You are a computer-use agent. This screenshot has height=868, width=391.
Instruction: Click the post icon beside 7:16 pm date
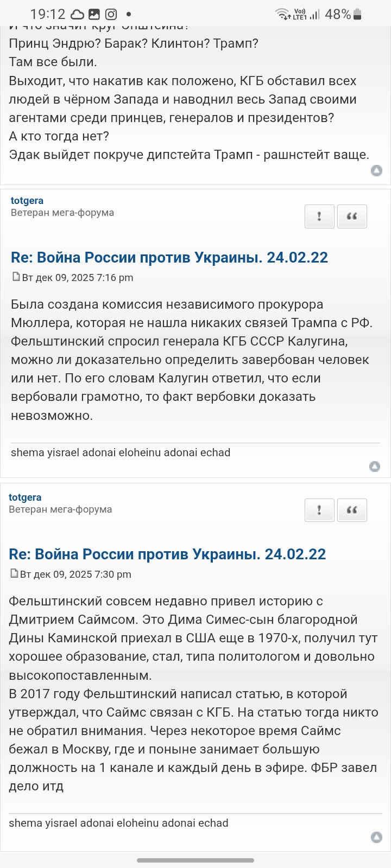pos(16,277)
